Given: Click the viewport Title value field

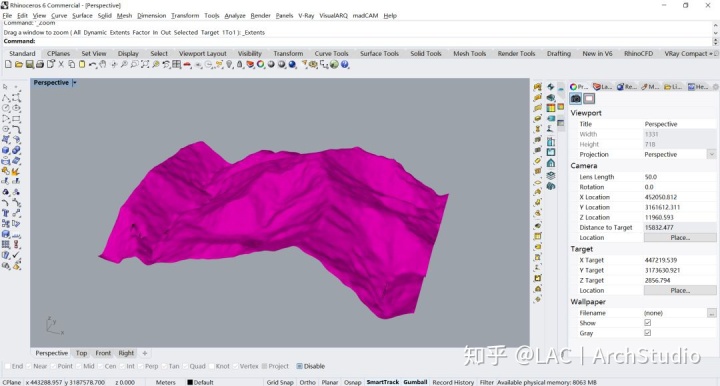Looking at the screenshot, I should [x=680, y=124].
